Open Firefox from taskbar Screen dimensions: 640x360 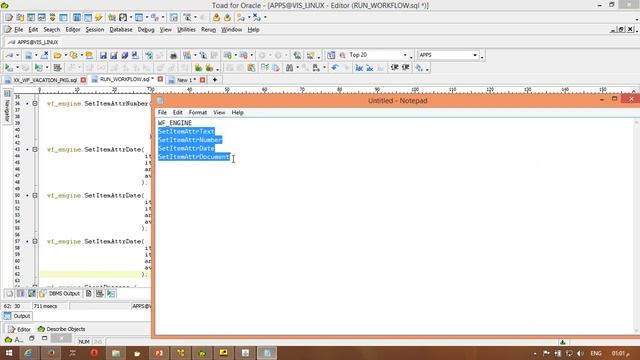(x=51, y=353)
